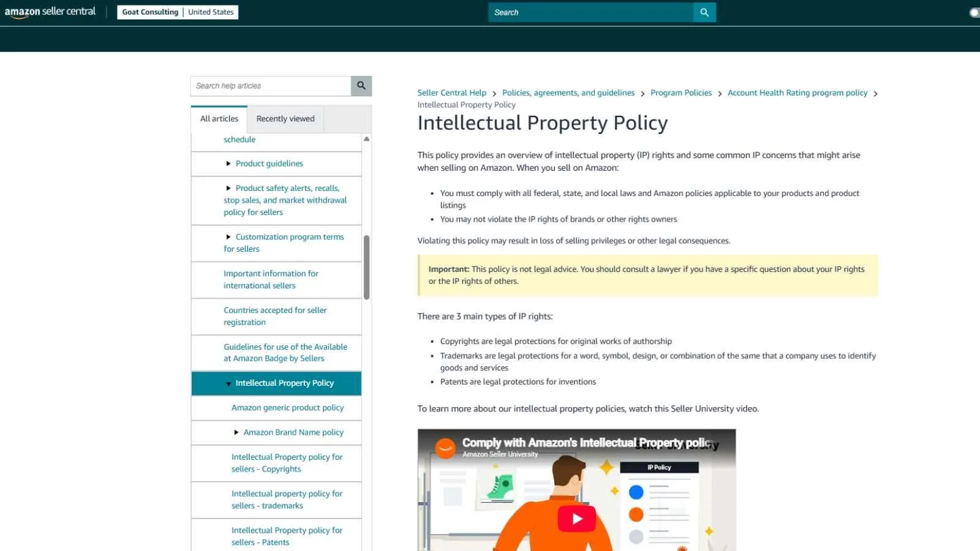
Task: Click the scroll-up arrow in the article list
Action: click(366, 139)
